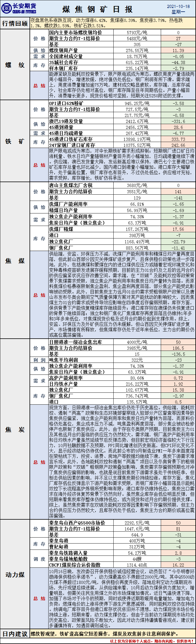Click the change value 17.56
The width and height of the screenshot is (196, 644).
178,229
